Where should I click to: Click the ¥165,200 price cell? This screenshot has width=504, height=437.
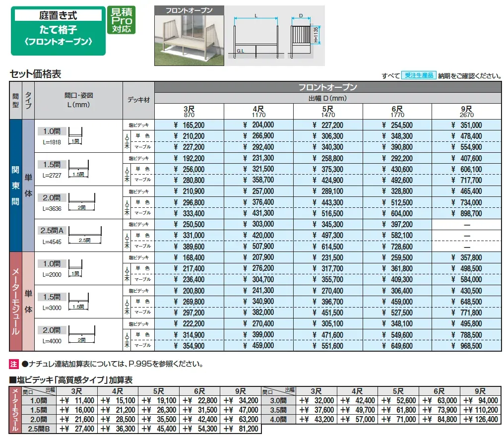(189, 125)
